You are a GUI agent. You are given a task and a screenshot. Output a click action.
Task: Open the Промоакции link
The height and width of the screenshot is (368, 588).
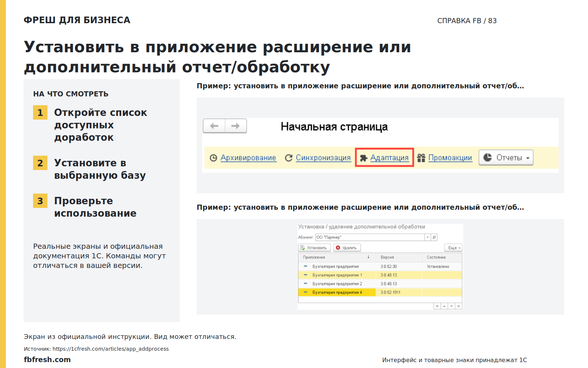(450, 158)
